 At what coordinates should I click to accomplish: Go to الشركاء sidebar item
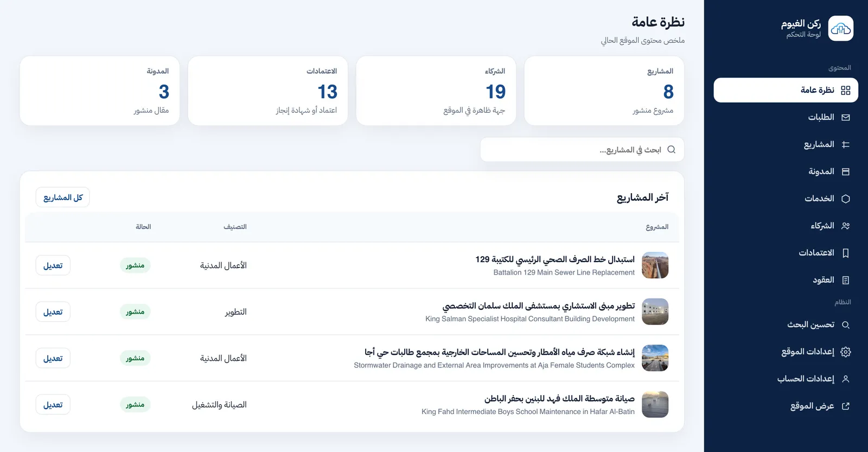[x=786, y=226]
